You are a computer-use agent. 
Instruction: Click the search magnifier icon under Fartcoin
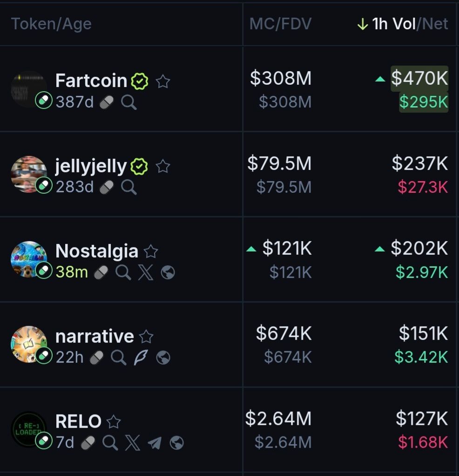click(128, 102)
